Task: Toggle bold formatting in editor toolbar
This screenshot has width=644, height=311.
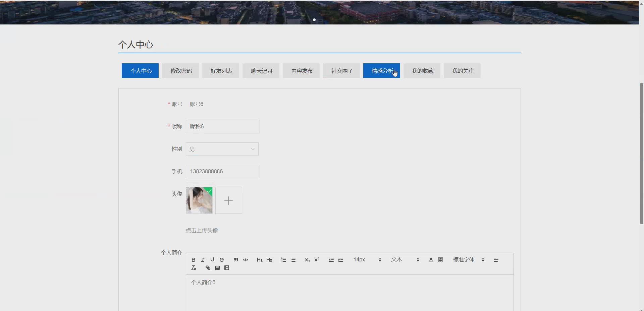Action: click(x=193, y=260)
